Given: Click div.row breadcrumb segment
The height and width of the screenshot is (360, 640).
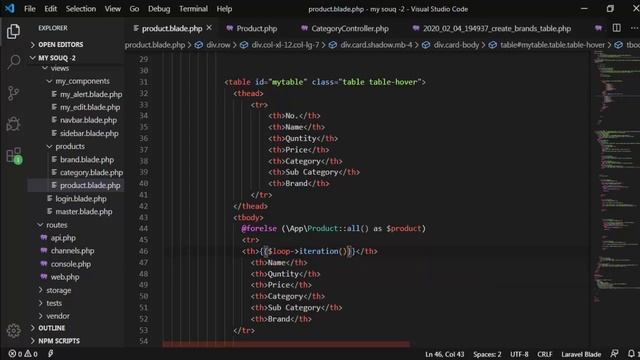Looking at the screenshot, I should tap(218, 45).
